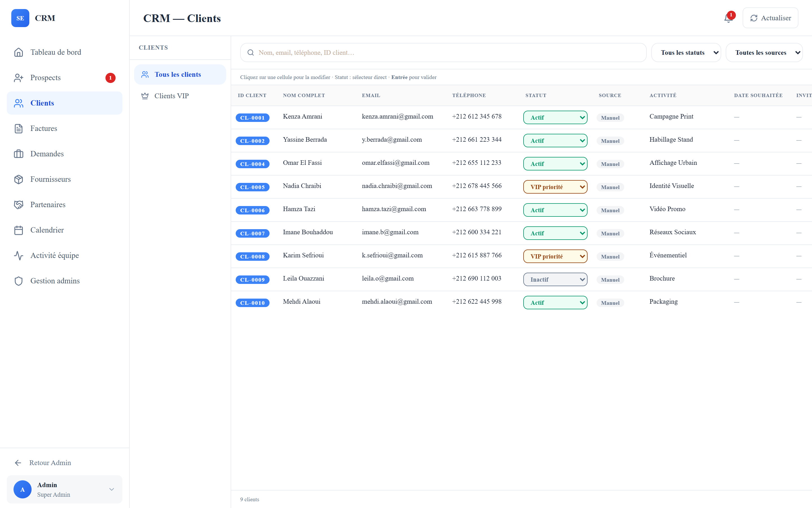812x508 pixels.
Task: Open the Toutes les sources filter dropdown
Action: click(x=764, y=53)
